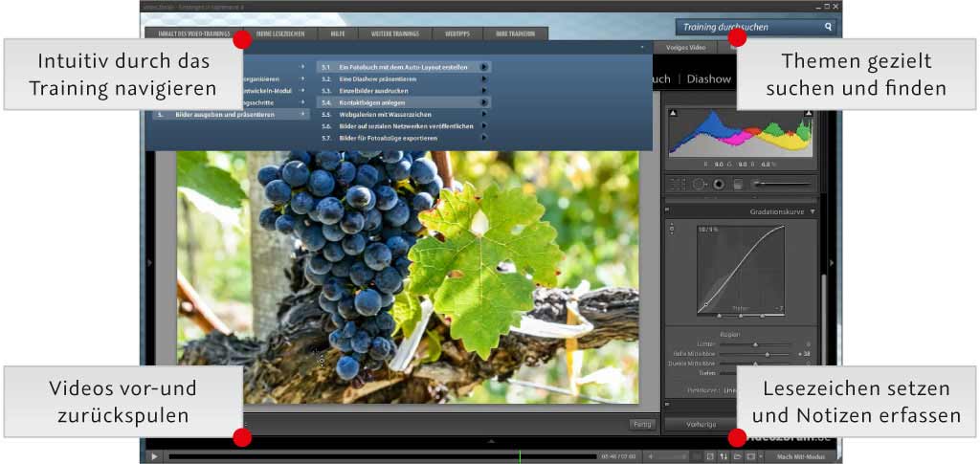Collapse the Gradationskurve panel triangle
The image size is (980, 464).
(x=813, y=211)
